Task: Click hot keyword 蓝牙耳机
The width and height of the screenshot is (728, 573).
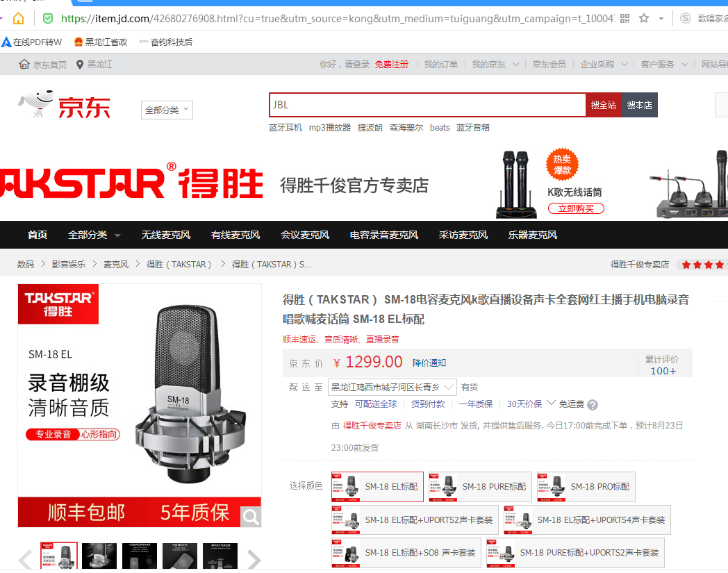Action: click(285, 128)
